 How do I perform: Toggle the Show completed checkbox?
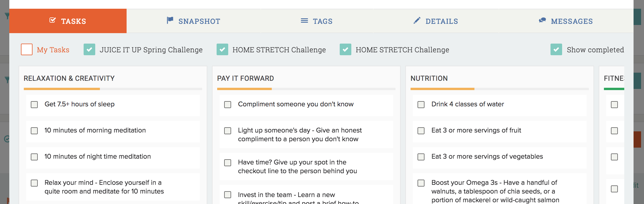click(556, 49)
